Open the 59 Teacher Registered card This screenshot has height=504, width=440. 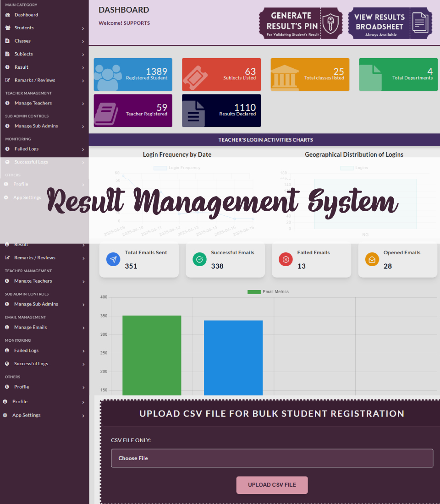pos(133,110)
